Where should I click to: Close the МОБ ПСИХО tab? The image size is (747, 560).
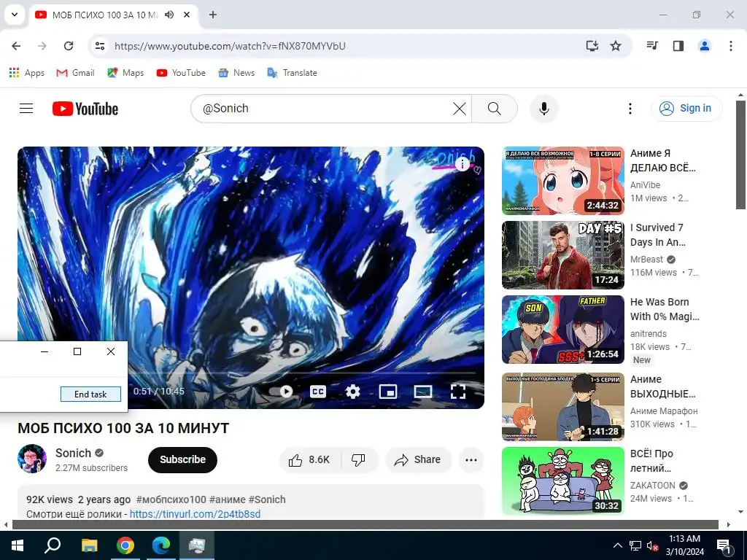[187, 15]
